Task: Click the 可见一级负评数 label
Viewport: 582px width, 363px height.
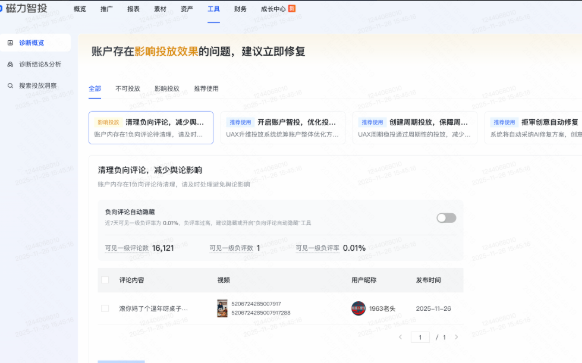Action: (x=231, y=248)
